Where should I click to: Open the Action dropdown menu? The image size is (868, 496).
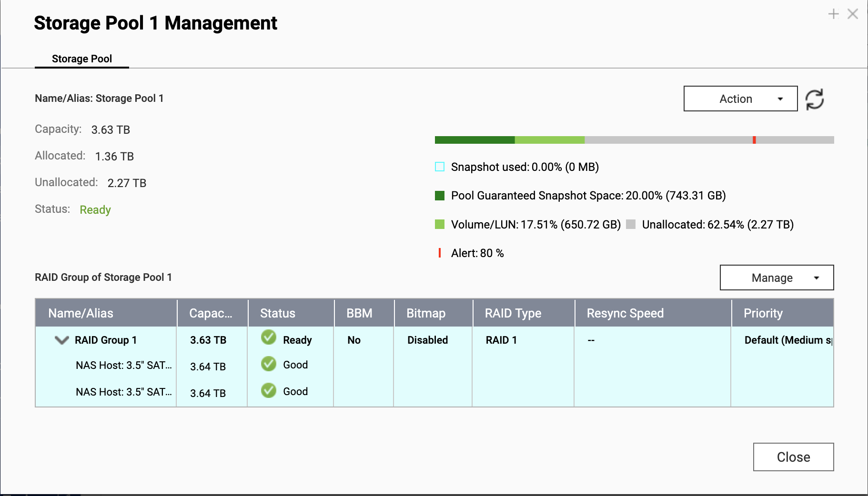click(x=740, y=99)
